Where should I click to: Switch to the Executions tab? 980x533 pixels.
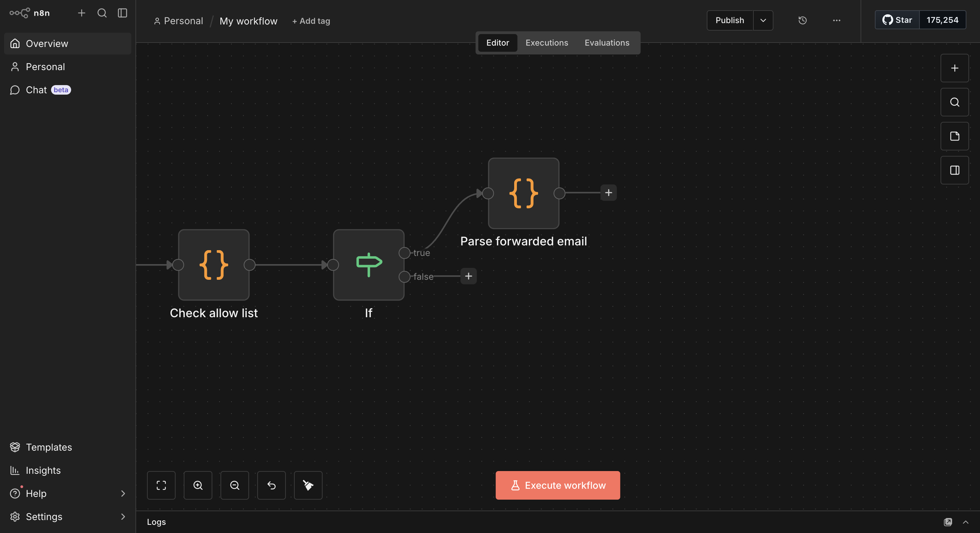[546, 43]
